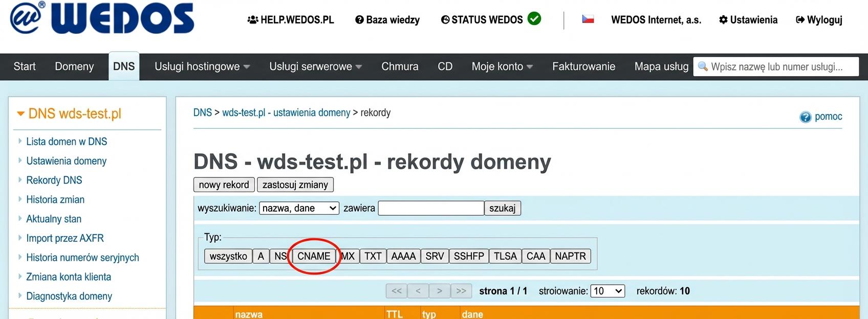
Task: Filter records by TLSA type
Action: click(505, 256)
